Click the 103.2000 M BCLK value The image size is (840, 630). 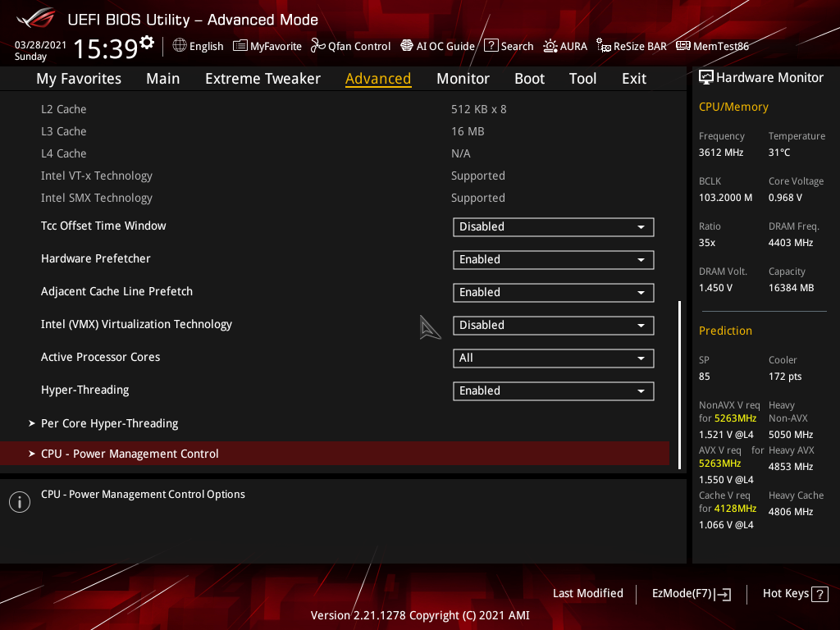[x=725, y=198]
